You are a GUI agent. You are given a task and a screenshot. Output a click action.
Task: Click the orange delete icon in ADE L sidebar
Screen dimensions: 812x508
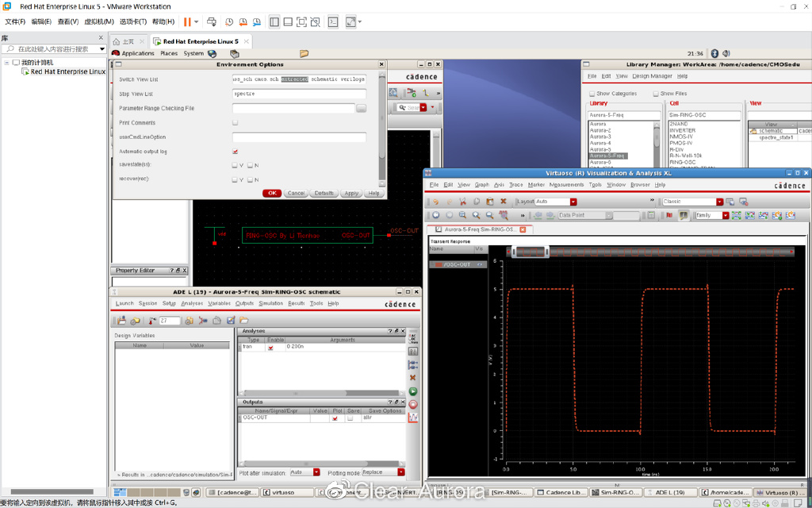coord(412,378)
